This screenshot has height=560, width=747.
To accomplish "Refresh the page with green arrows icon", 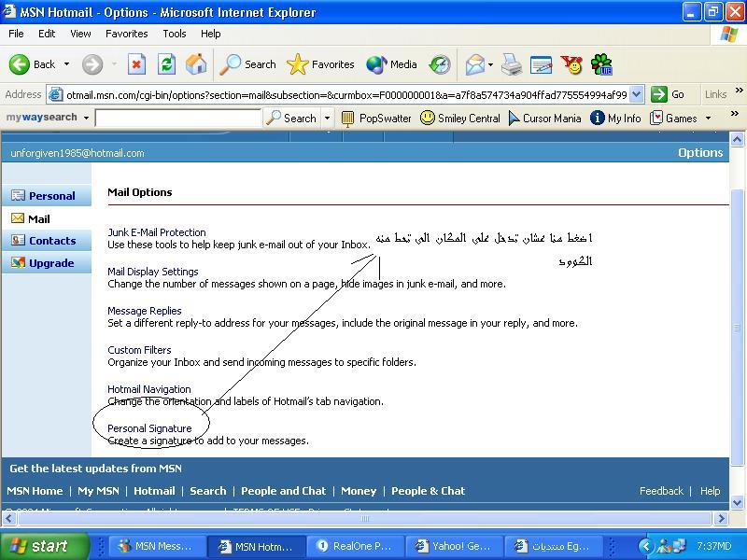I will [167, 64].
